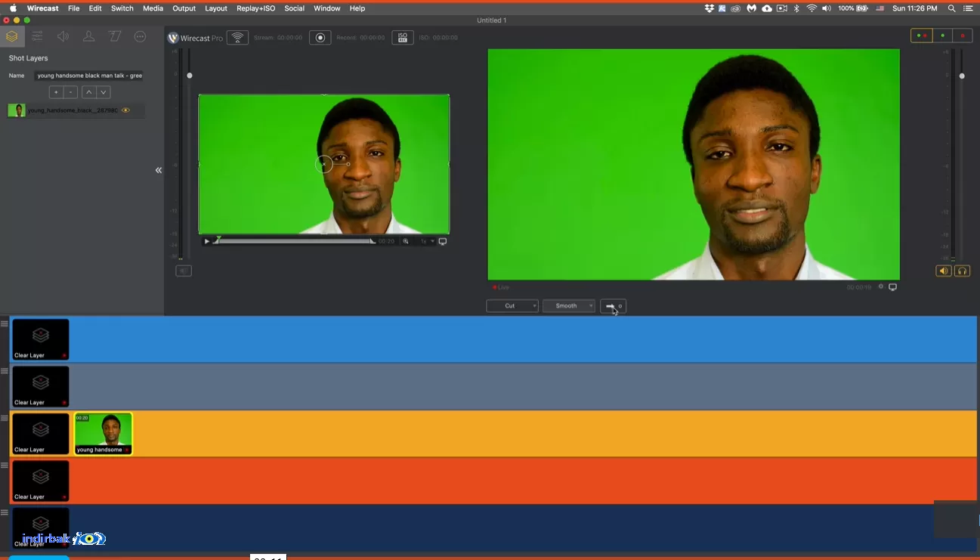Click the shot Name input field
This screenshot has width=980, height=560.
(89, 76)
